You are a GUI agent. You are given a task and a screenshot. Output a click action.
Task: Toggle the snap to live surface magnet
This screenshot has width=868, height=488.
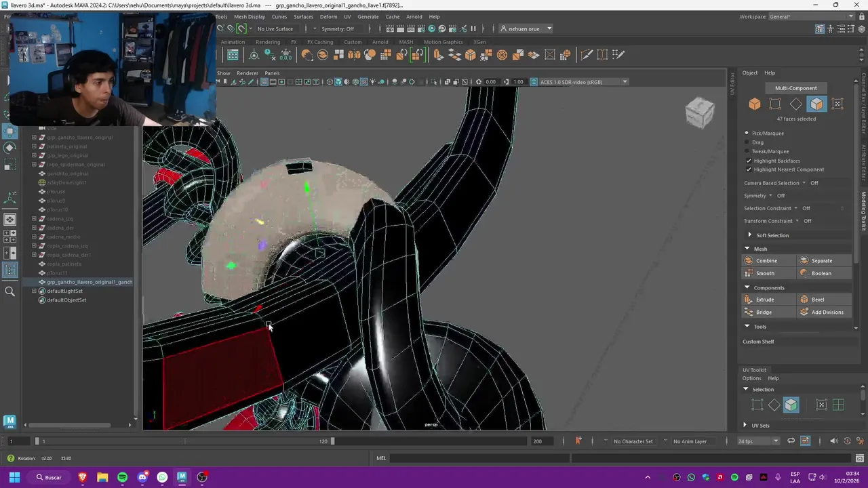(241, 28)
